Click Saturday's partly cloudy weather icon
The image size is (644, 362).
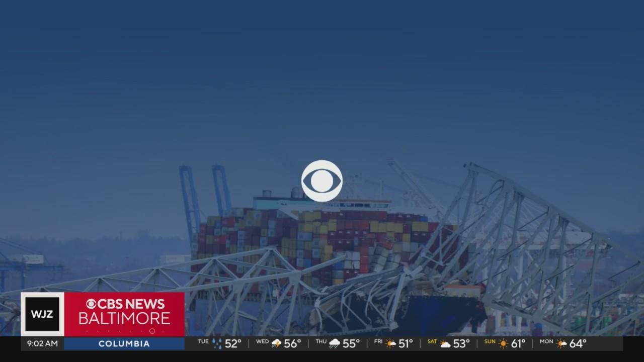point(445,344)
